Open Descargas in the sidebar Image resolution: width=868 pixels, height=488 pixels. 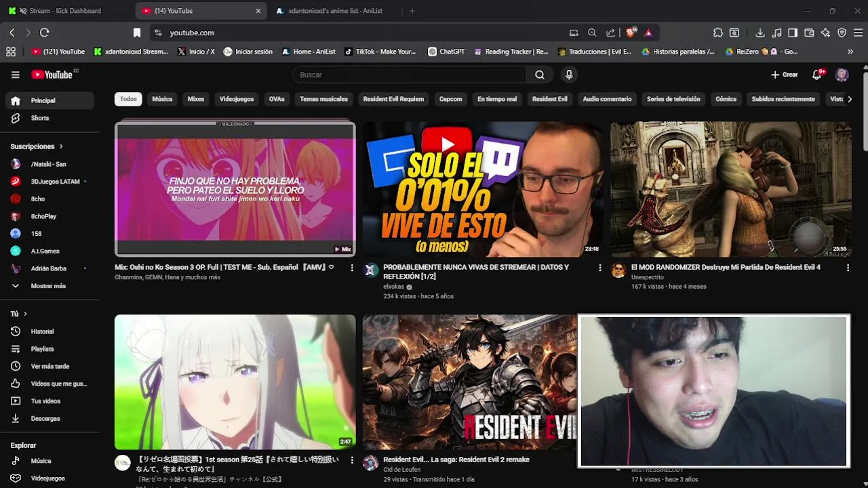click(50, 418)
